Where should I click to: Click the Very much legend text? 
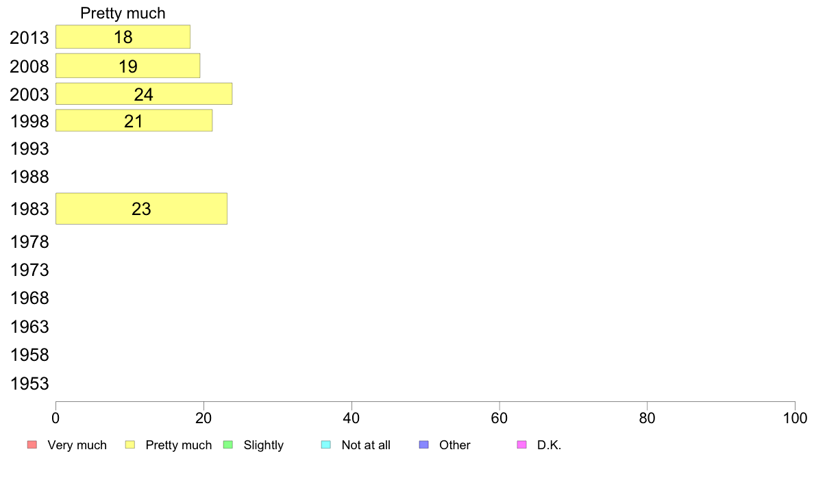pos(77,445)
